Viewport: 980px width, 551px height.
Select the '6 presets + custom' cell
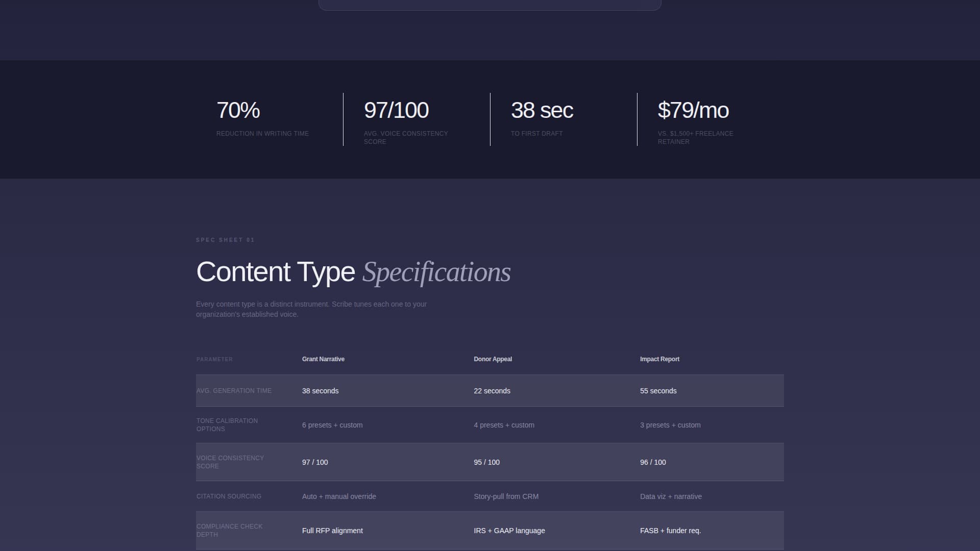(x=332, y=425)
